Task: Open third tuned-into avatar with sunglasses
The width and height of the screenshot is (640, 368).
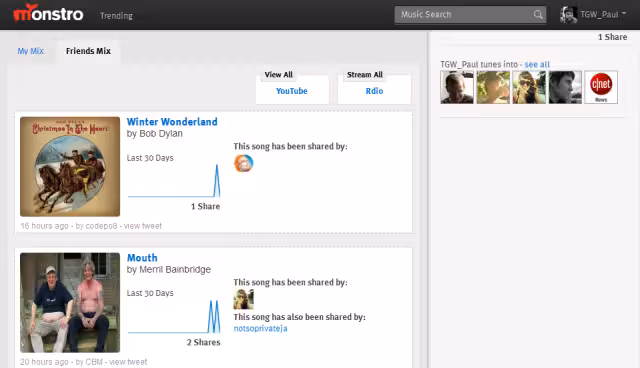Action: click(529, 87)
